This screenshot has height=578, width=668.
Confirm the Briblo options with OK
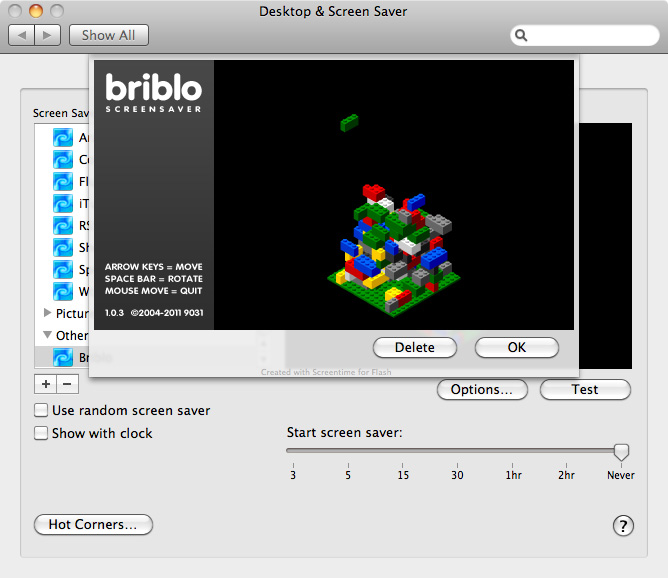(516, 348)
